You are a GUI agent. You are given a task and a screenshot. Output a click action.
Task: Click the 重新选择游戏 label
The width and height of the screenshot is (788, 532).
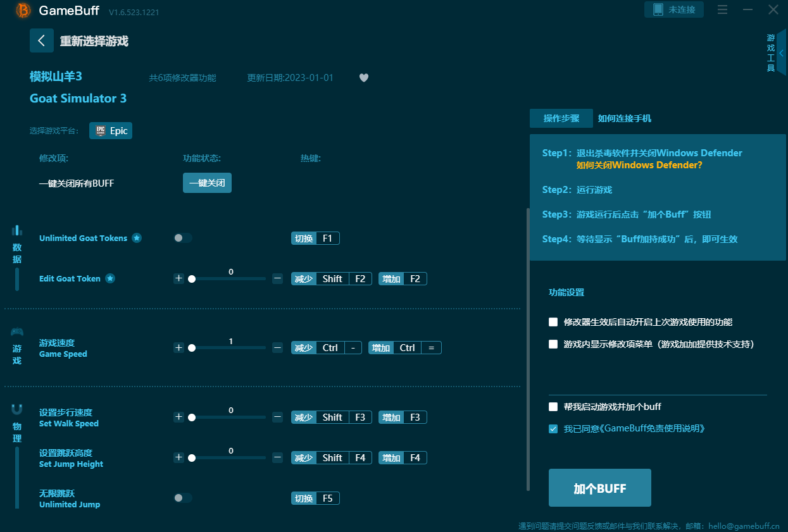pos(94,41)
